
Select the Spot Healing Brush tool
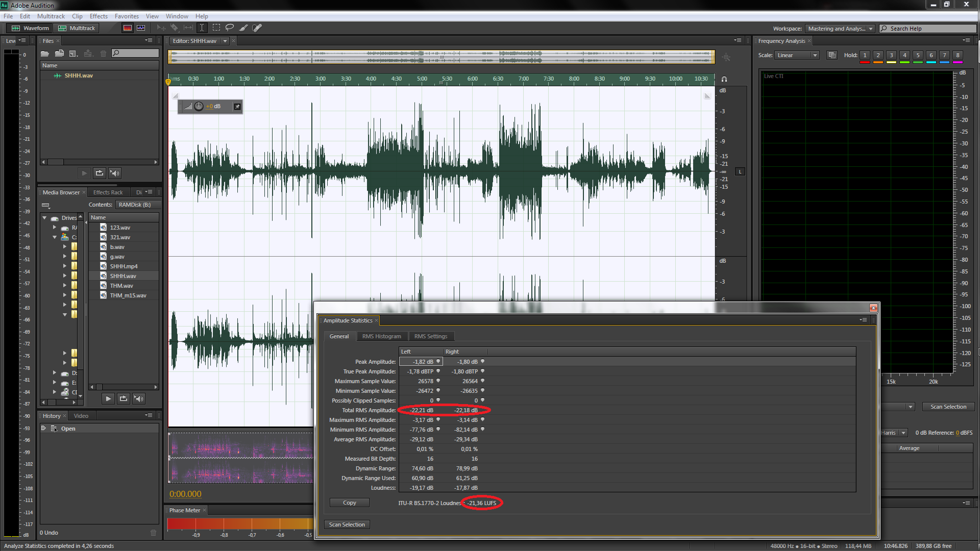coord(257,28)
